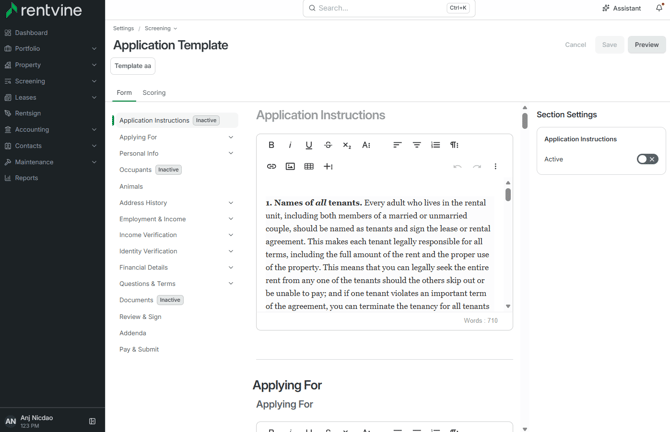Collapse sidebar using panel icon near user name
The width and height of the screenshot is (670, 432).
point(92,421)
